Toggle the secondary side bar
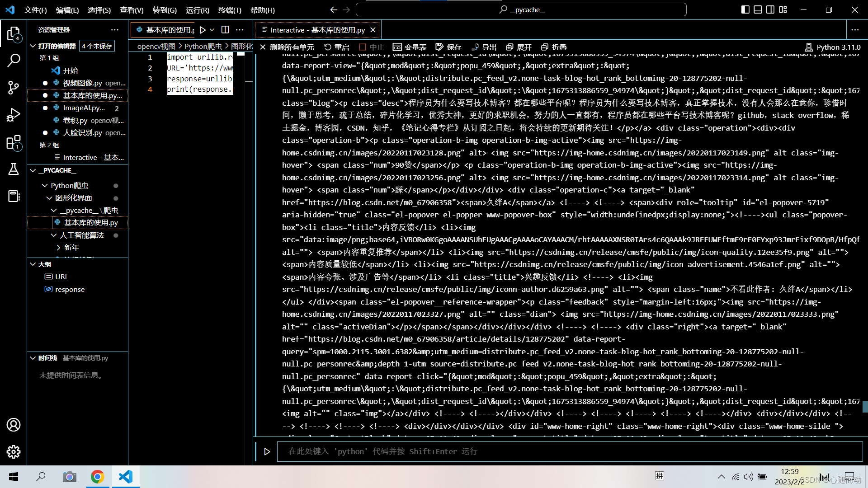Screen dimensions: 868x488 point(770,9)
